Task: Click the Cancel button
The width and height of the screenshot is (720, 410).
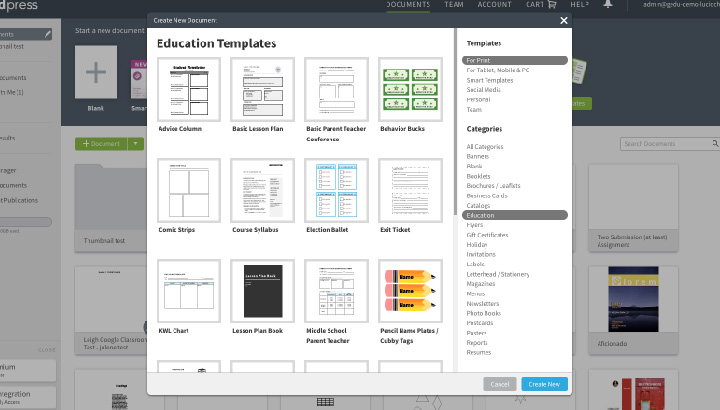Action: (x=500, y=384)
